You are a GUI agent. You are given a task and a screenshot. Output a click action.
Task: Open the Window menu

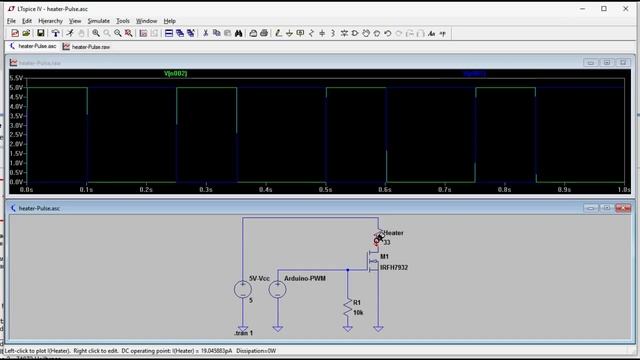point(146,21)
